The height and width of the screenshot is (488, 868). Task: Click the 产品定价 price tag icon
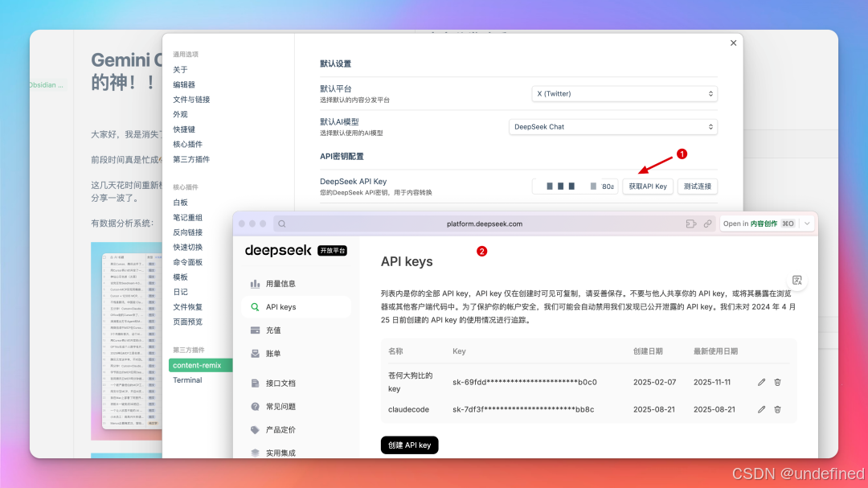(x=255, y=430)
